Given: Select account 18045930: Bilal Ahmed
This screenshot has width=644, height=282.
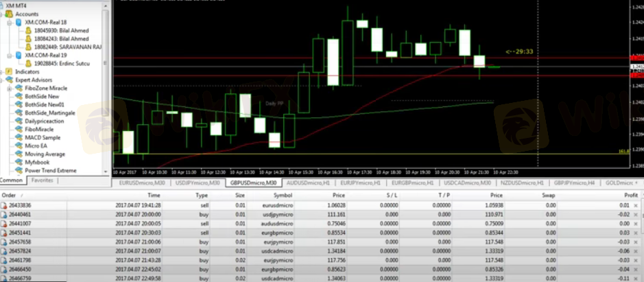Looking at the screenshot, I should 61,30.
